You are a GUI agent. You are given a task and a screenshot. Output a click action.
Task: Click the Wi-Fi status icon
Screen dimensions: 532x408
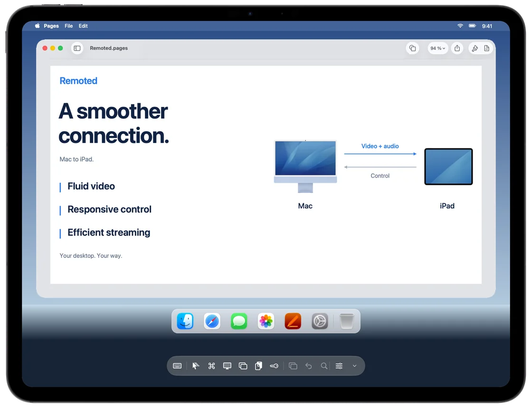pos(460,26)
